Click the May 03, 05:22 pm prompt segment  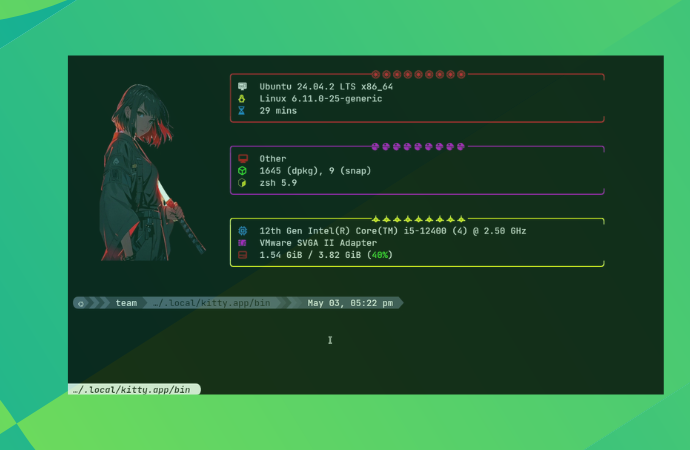tap(350, 303)
